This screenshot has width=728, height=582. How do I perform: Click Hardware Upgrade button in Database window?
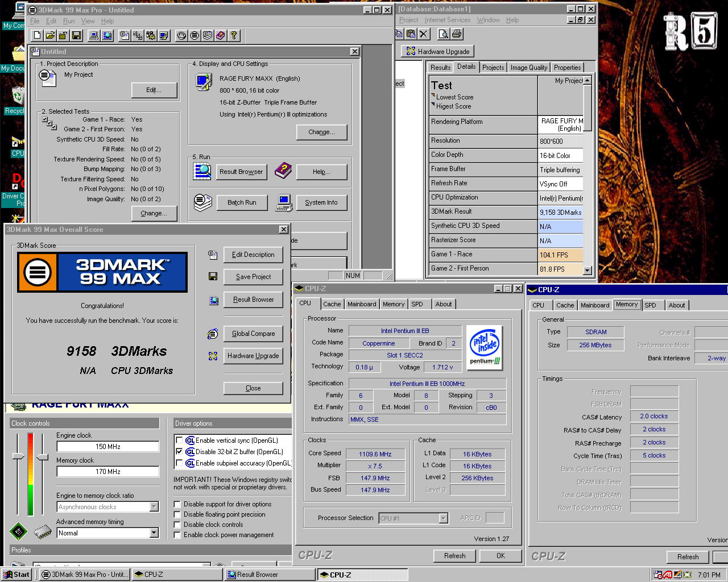click(x=437, y=51)
